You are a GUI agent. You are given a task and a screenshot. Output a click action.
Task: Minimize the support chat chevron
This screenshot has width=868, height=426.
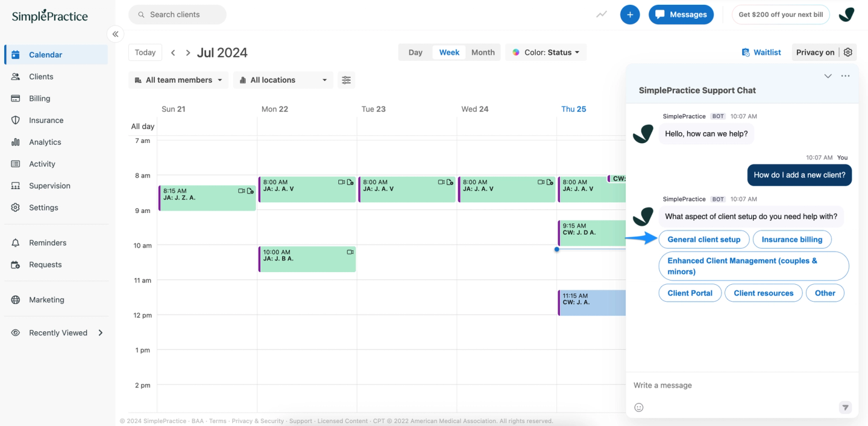pyautogui.click(x=828, y=76)
